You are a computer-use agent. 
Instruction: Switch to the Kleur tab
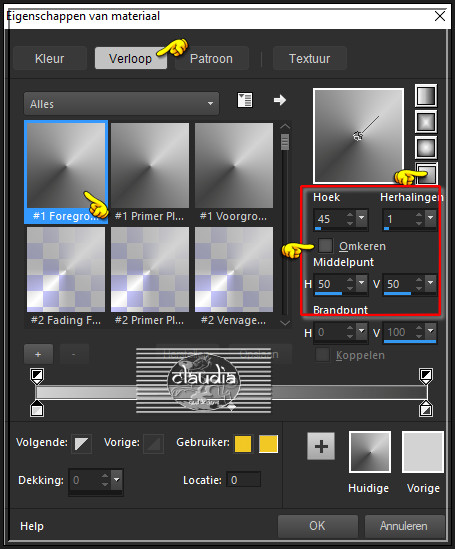click(50, 58)
